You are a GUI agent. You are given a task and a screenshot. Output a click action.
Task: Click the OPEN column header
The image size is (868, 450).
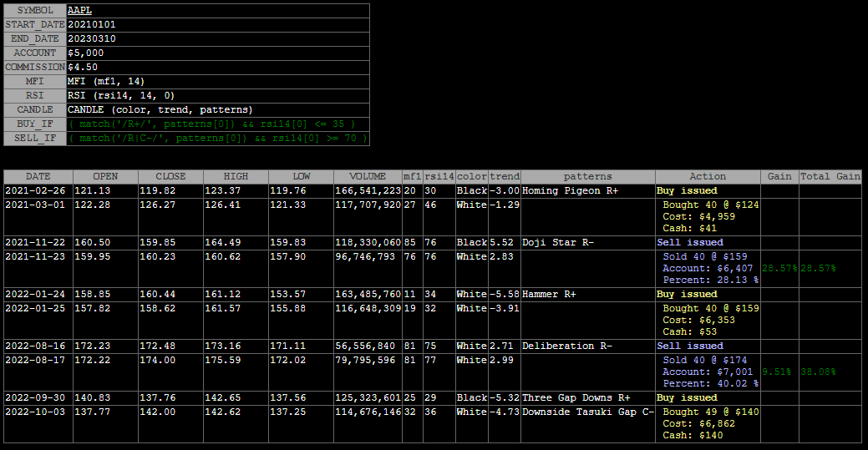point(105,176)
